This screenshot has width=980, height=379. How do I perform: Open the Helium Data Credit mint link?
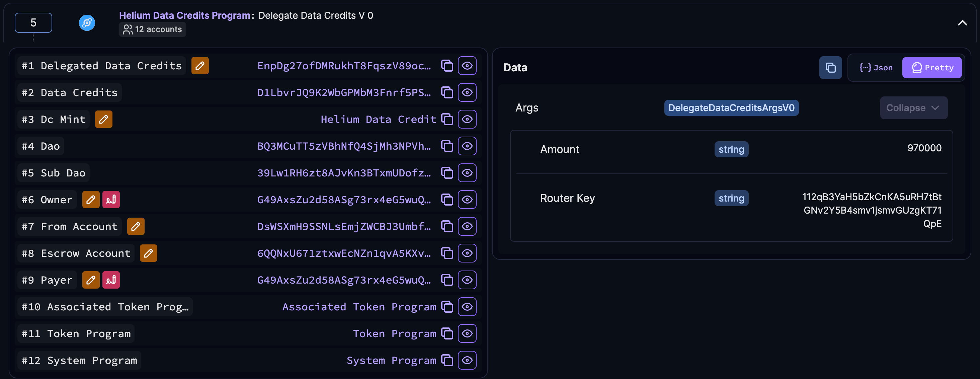pyautogui.click(x=378, y=120)
